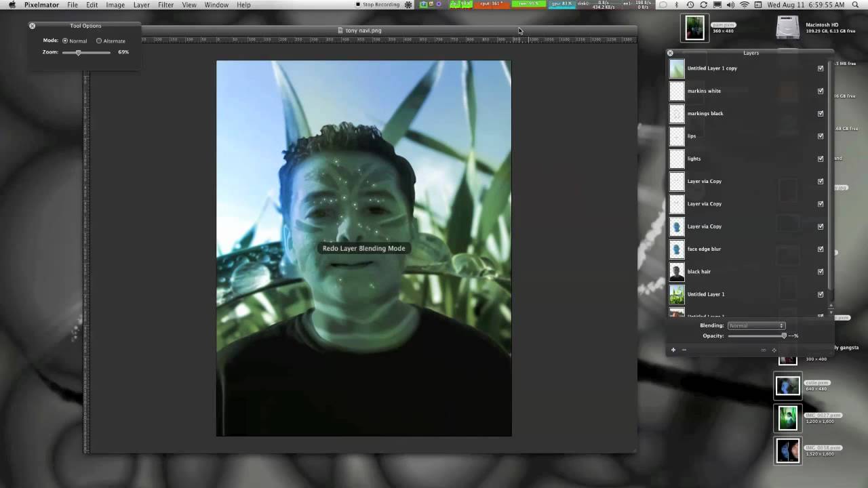Click the blue gpu usage monitor
Image resolution: width=868 pixels, height=488 pixels.
point(561,4)
